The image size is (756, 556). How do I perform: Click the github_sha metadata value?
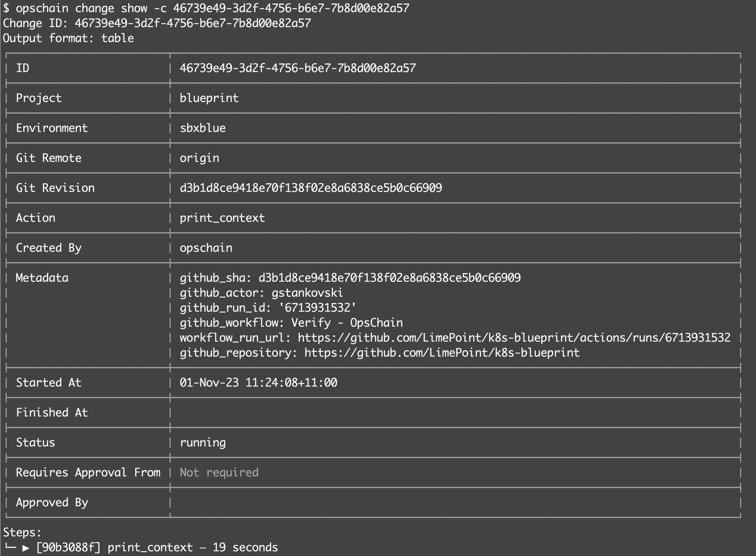pos(389,278)
